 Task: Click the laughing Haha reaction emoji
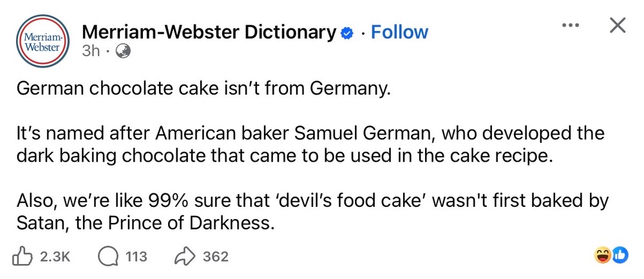(x=603, y=256)
